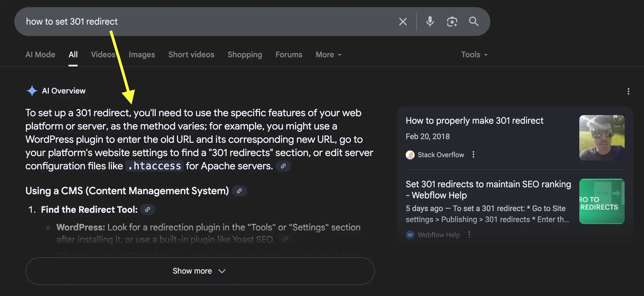Start voice search with microphone icon

coord(430,22)
